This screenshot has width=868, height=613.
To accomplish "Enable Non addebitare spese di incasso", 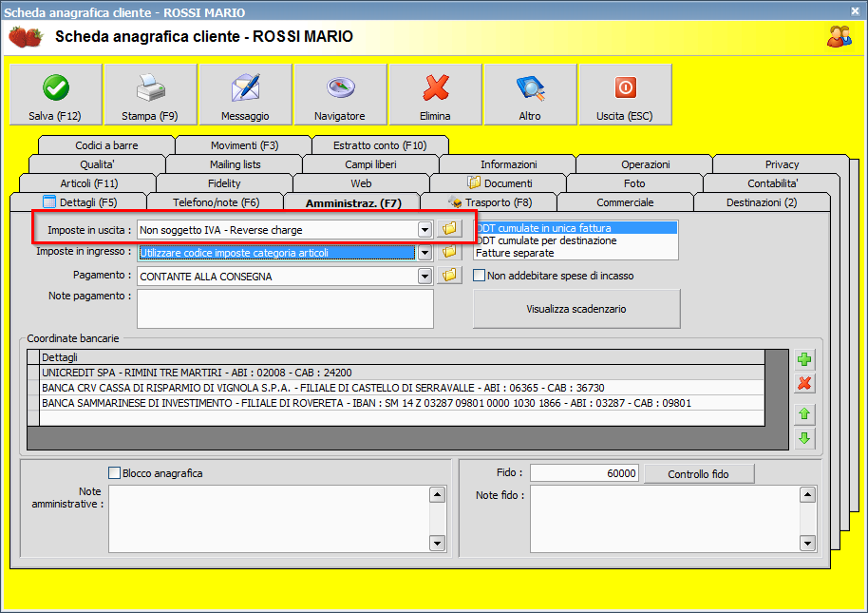I will (480, 276).
